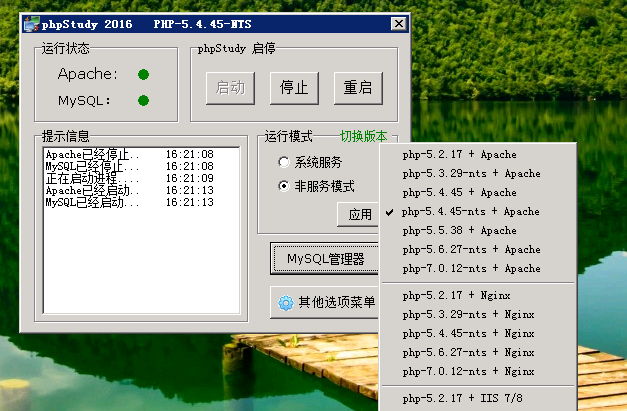Click log line Apache已经启动 16:21:13
Screen dimensions: 627x411
(x=130, y=190)
